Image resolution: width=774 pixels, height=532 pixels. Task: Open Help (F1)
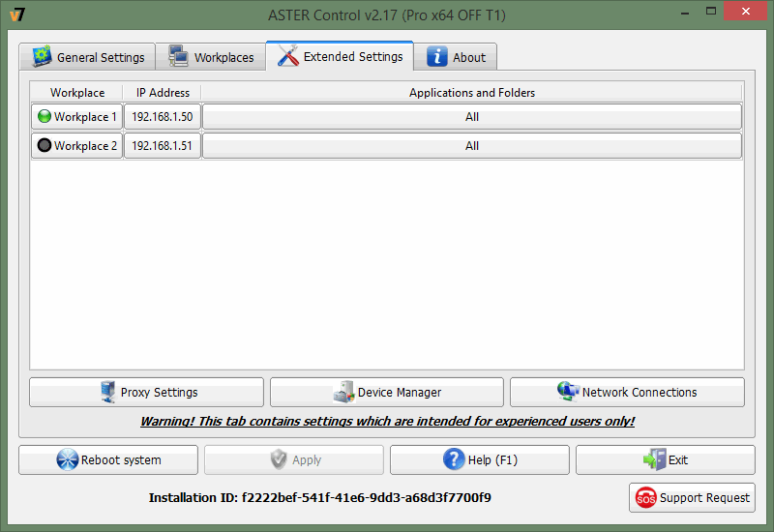(479, 459)
